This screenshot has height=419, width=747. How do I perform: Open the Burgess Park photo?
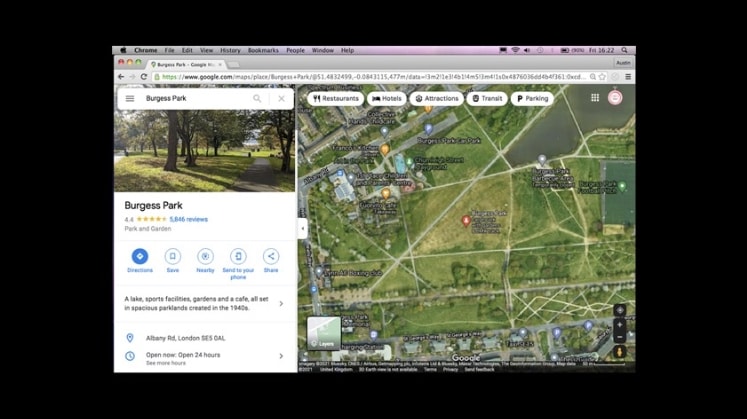coord(205,150)
